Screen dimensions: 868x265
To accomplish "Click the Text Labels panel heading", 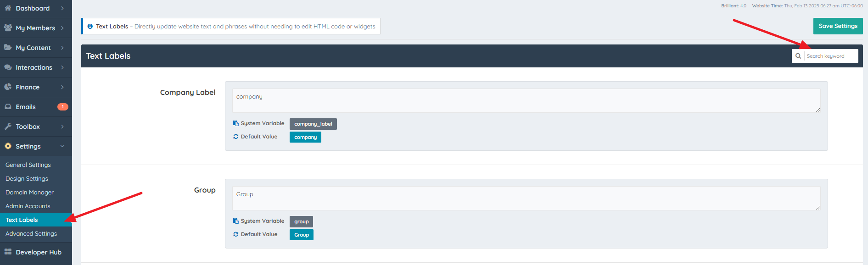I will coord(108,56).
